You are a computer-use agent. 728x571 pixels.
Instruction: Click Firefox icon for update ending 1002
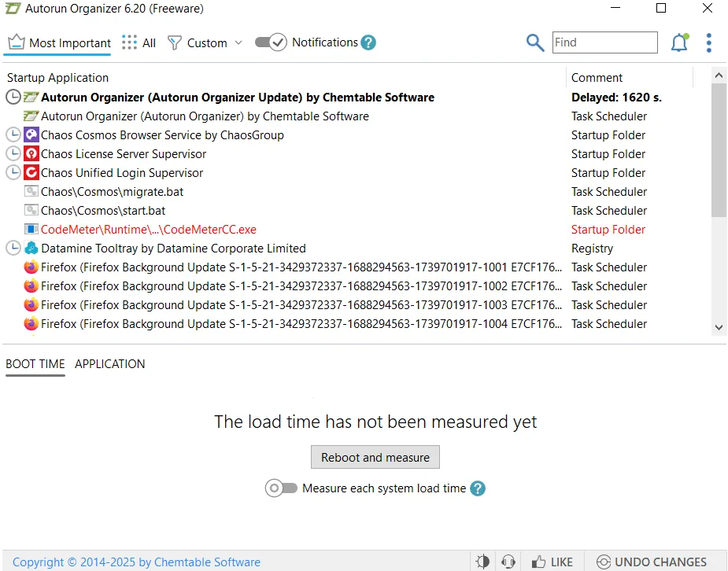31,285
